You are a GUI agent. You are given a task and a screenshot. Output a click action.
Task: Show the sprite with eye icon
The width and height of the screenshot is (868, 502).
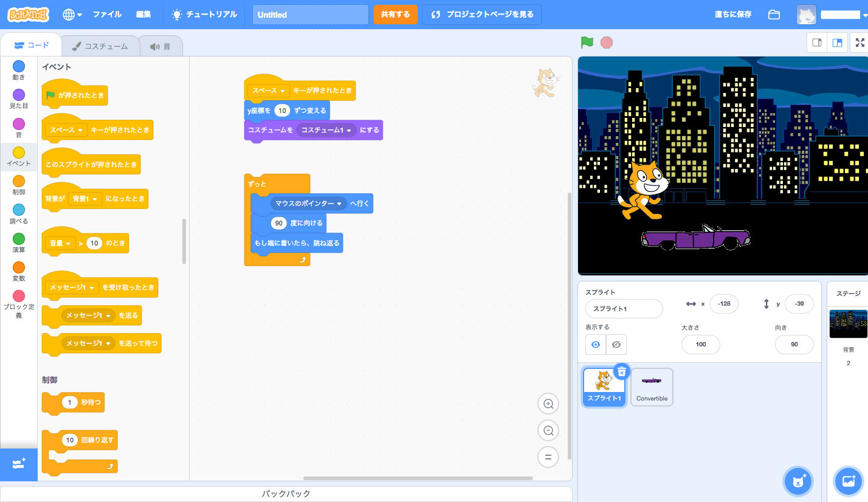point(596,345)
